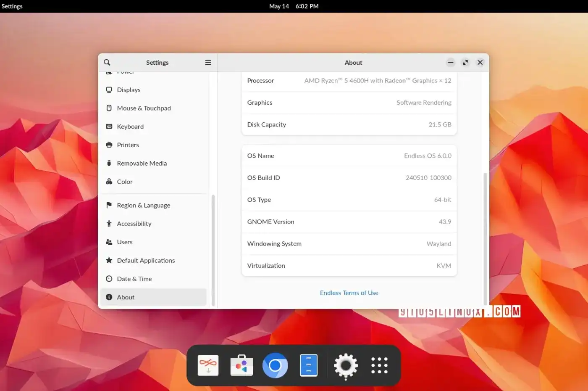Open App Center shopping bag in dock

[x=241, y=365]
